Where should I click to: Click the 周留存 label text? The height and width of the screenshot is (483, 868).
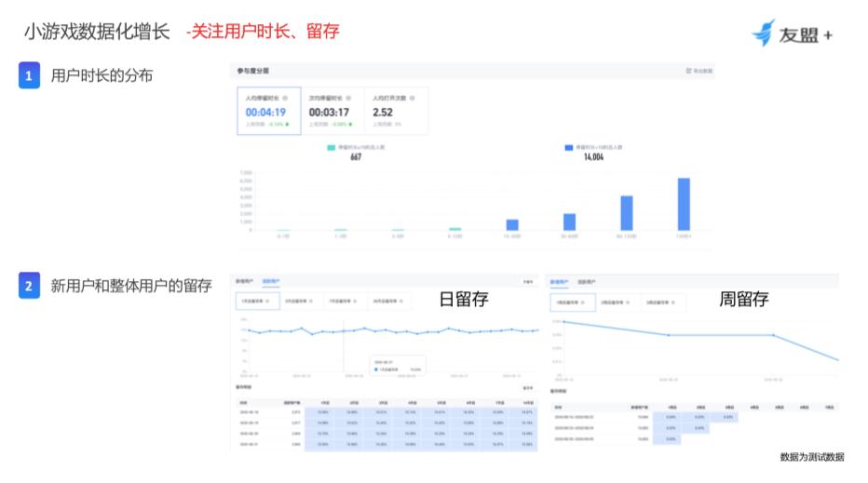click(x=744, y=300)
